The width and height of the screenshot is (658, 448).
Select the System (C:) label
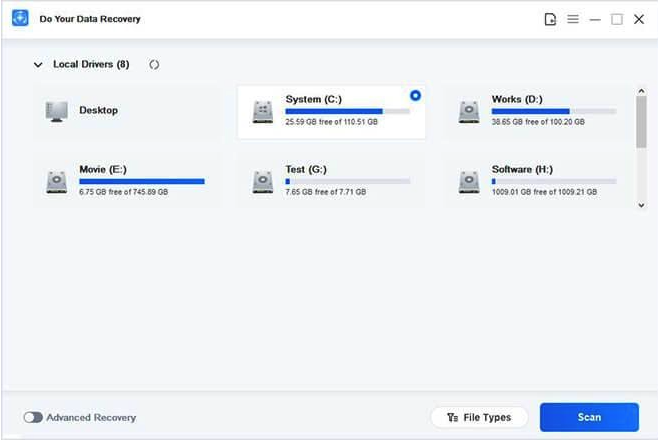pyautogui.click(x=313, y=99)
